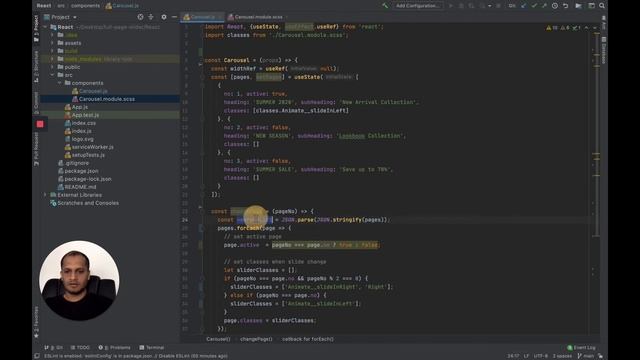The image size is (640, 360).
Task: Click the yellow warning count indicator
Action: [x=552, y=28]
